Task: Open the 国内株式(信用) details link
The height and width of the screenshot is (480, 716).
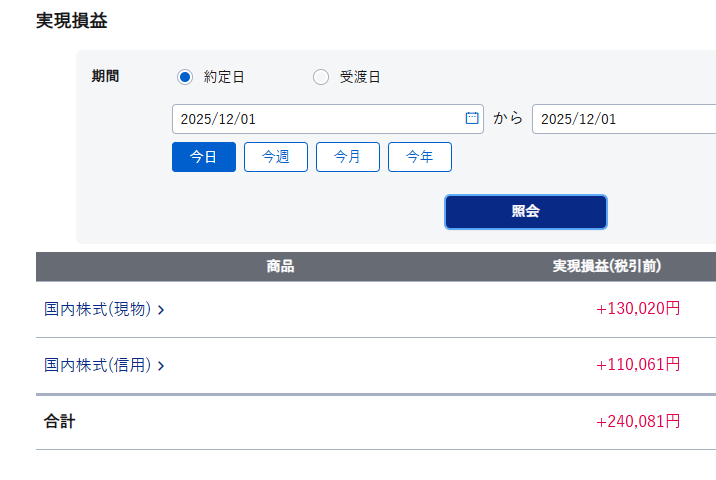Action: 98,366
